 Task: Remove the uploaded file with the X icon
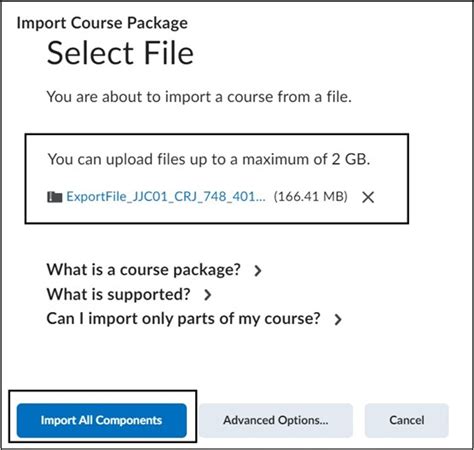(x=368, y=197)
